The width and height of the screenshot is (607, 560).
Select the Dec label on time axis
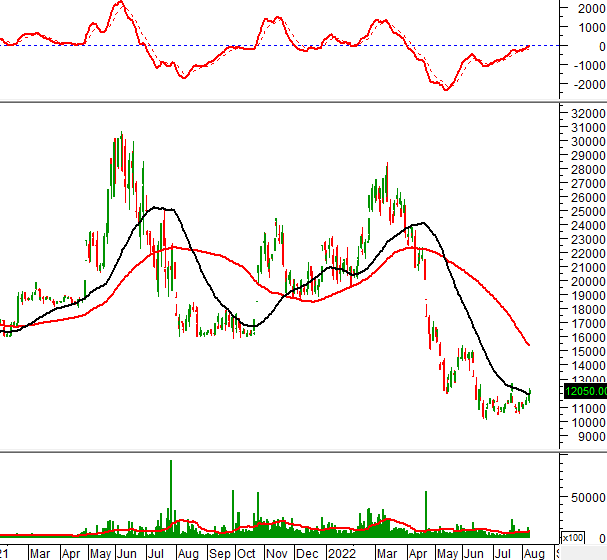307,553
